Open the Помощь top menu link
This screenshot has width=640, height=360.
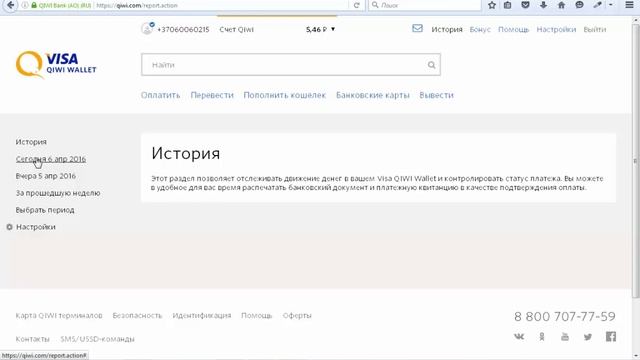click(513, 29)
